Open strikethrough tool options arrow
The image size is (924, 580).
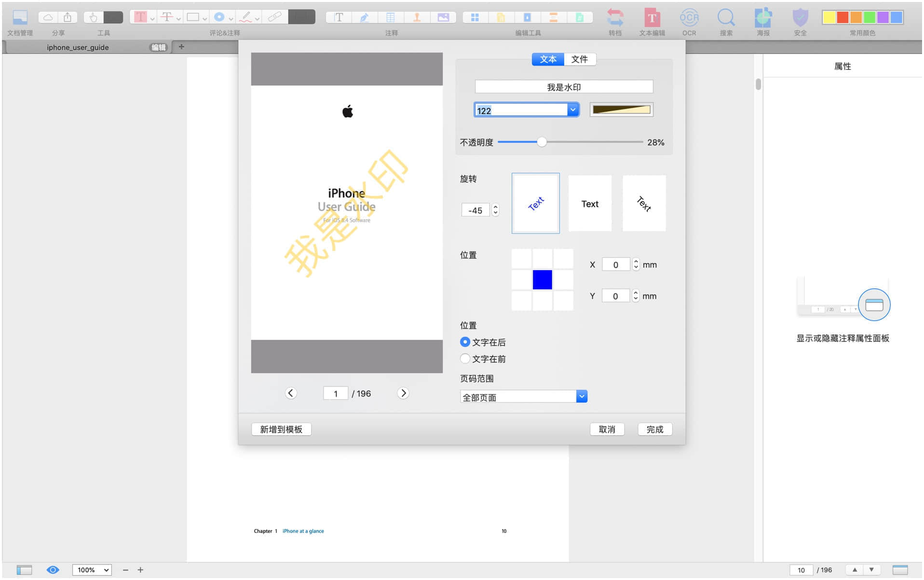(x=178, y=18)
